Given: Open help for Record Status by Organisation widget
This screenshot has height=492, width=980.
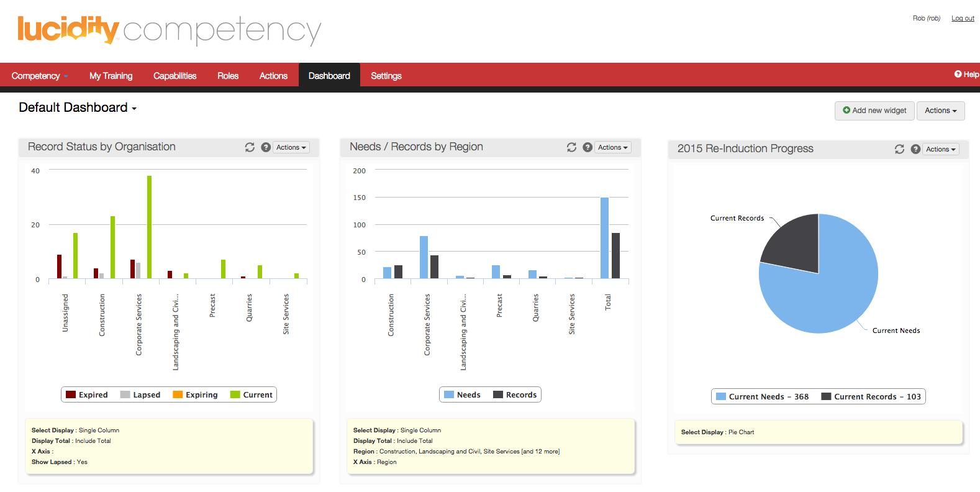Looking at the screenshot, I should point(266,147).
